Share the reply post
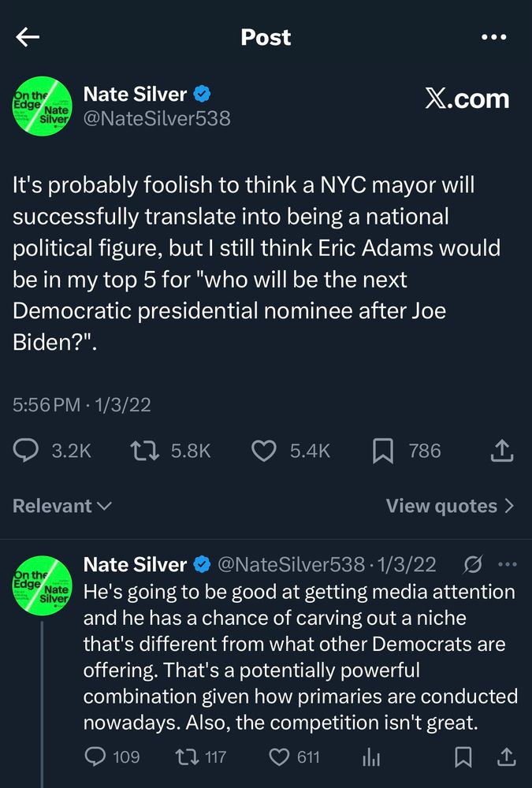This screenshot has width=532, height=788. coord(507,757)
